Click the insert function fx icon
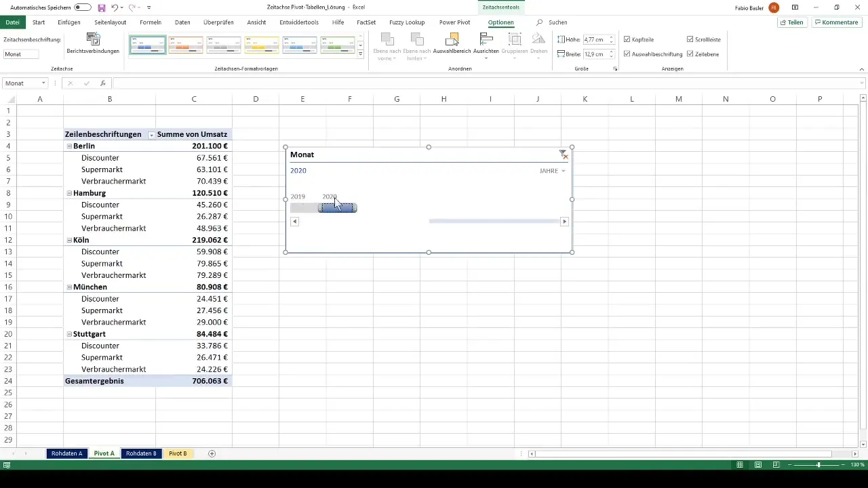868x488 pixels. (103, 83)
